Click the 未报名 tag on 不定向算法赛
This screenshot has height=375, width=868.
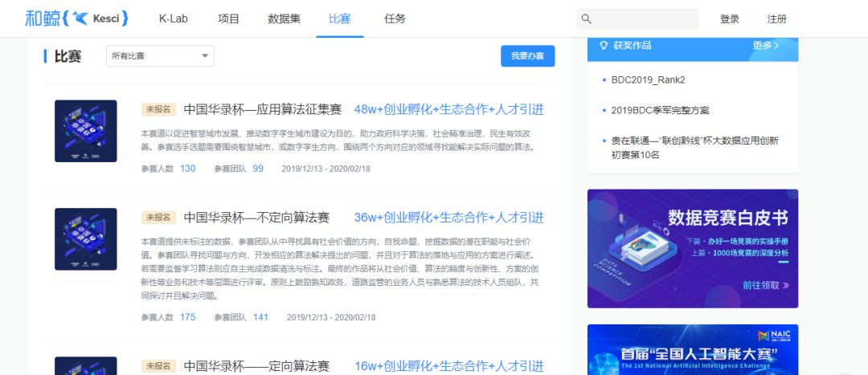158,218
